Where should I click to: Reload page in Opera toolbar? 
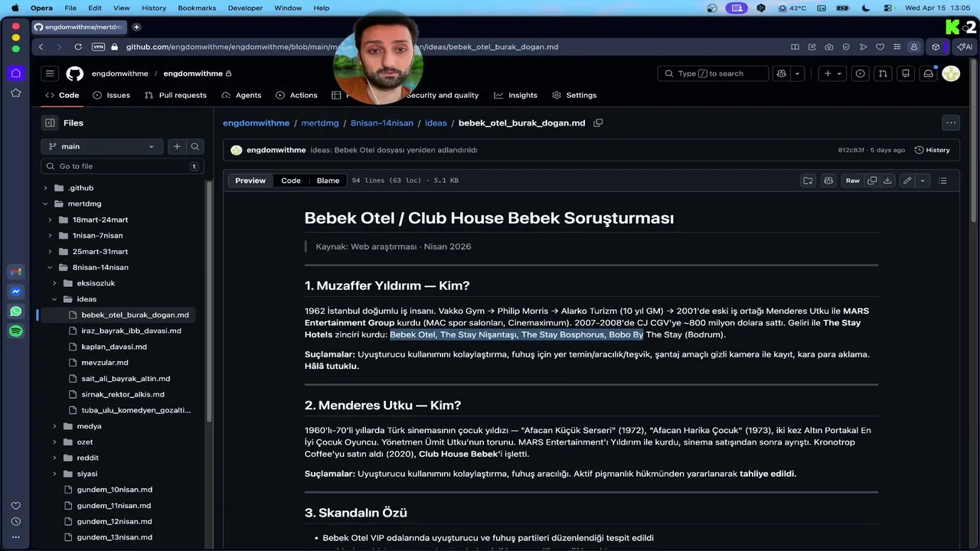pos(78,47)
